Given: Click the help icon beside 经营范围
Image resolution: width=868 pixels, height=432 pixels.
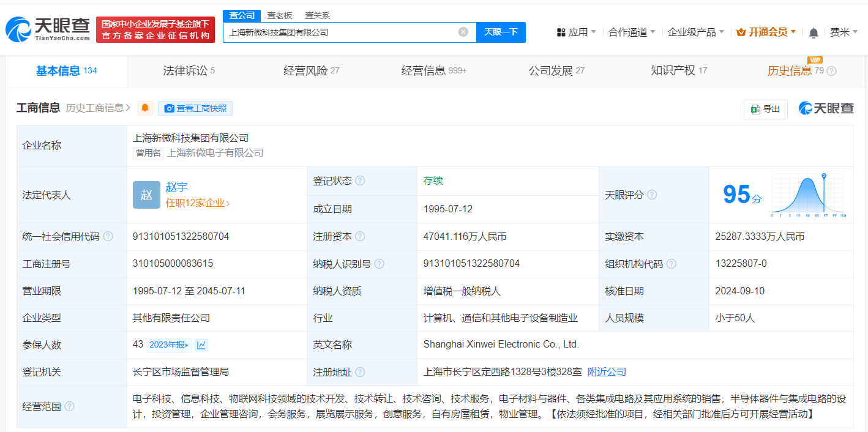Looking at the screenshot, I should click(x=69, y=406).
